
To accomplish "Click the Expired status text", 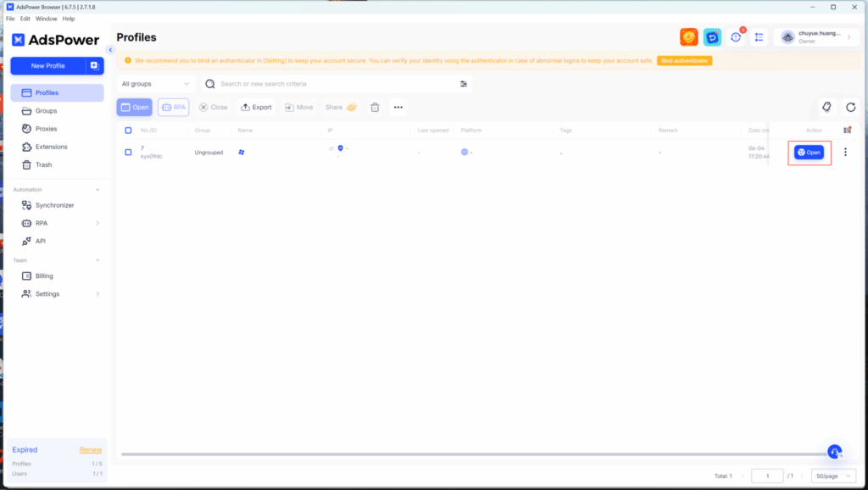I will click(25, 450).
